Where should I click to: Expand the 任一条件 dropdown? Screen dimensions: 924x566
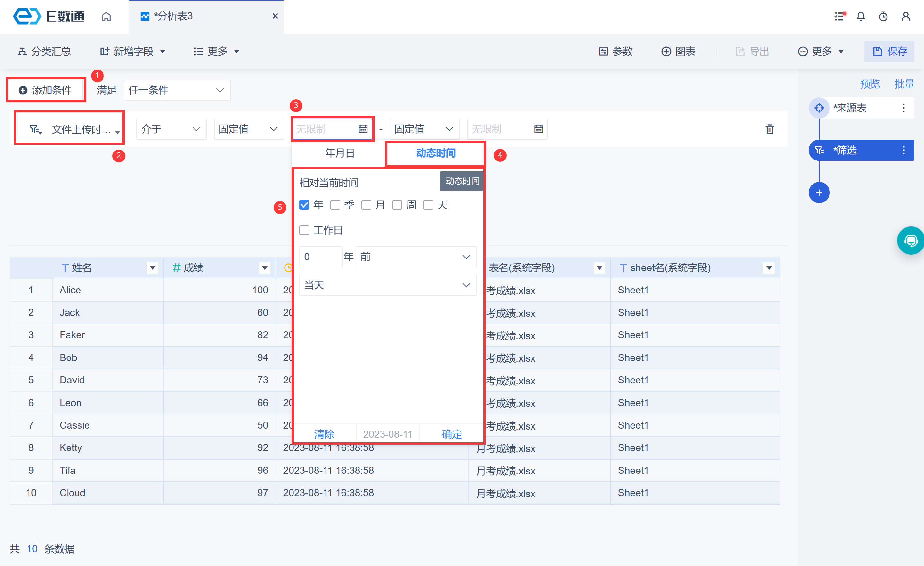coord(177,90)
